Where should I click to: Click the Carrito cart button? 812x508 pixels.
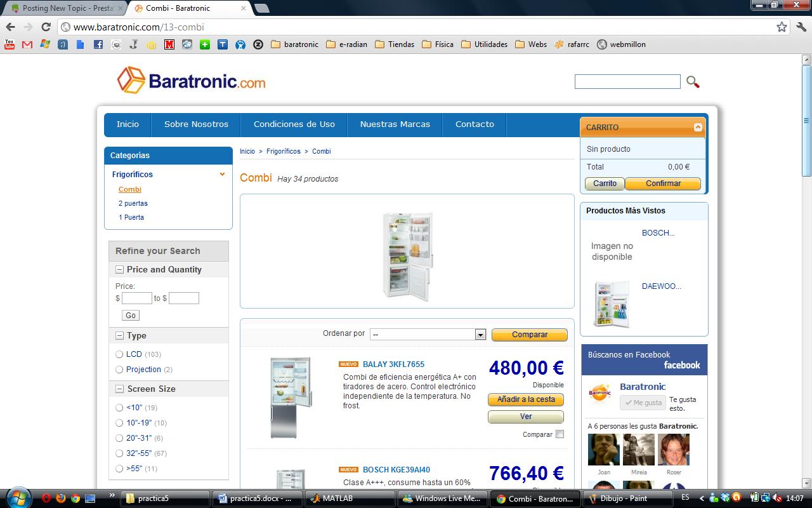point(605,184)
